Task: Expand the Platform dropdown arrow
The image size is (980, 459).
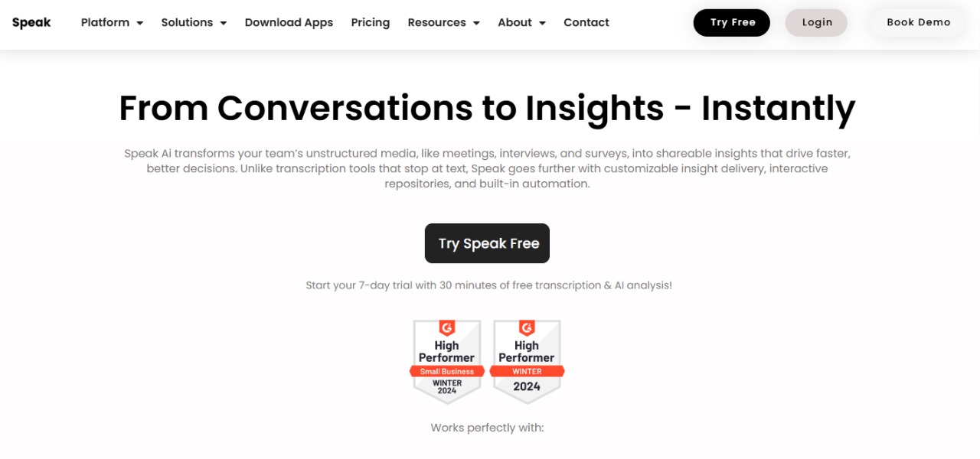Action: point(139,23)
